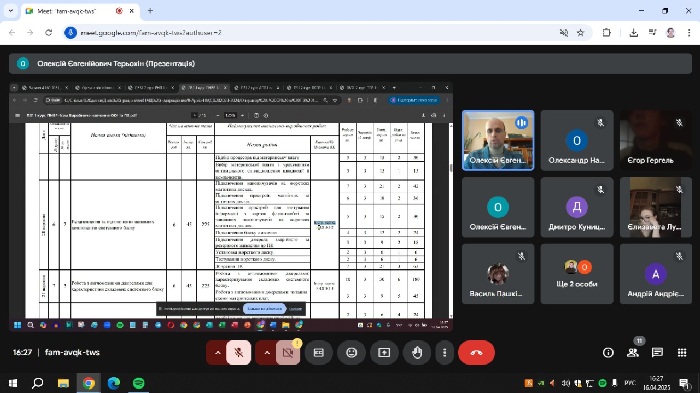Expand video settings arrow beside camera
Screen dimensions: 700x393
[x=267, y=352]
